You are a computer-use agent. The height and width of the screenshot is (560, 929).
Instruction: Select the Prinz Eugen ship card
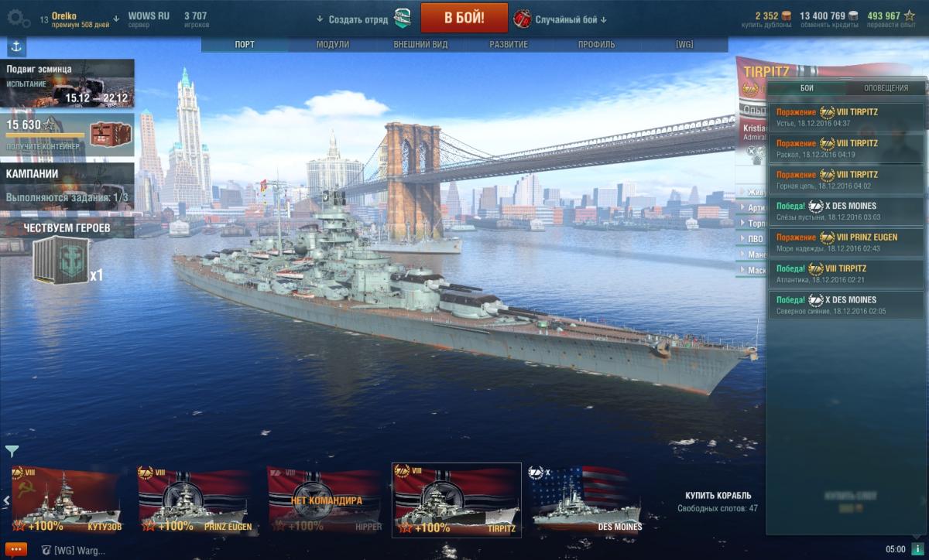194,500
